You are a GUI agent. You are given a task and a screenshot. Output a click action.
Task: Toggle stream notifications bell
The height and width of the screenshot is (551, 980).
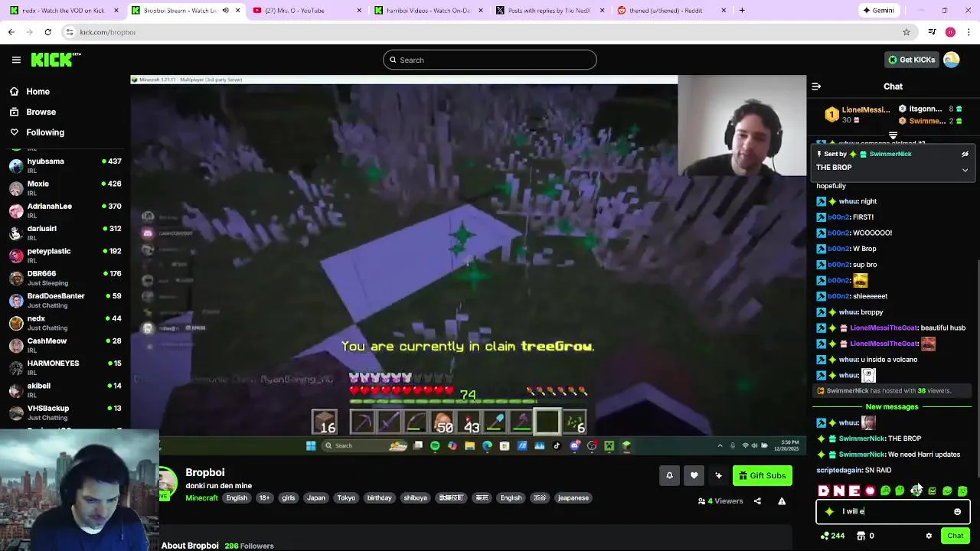coord(669,476)
